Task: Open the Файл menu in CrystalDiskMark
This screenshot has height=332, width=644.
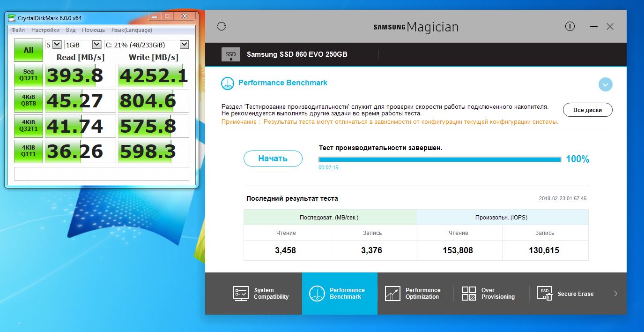Action: point(18,30)
